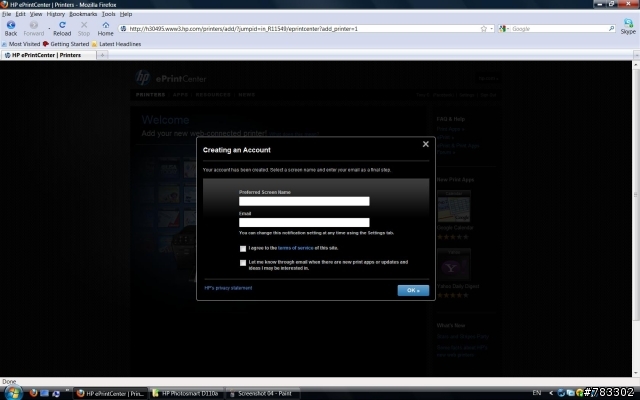640x400 pixels.
Task: Click the Back navigation button
Action: 11,29
